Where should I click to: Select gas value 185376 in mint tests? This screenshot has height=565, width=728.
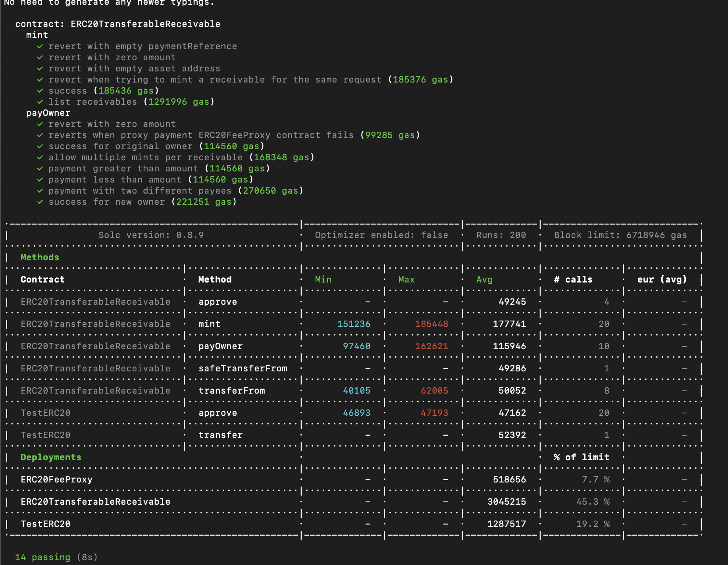pos(409,80)
